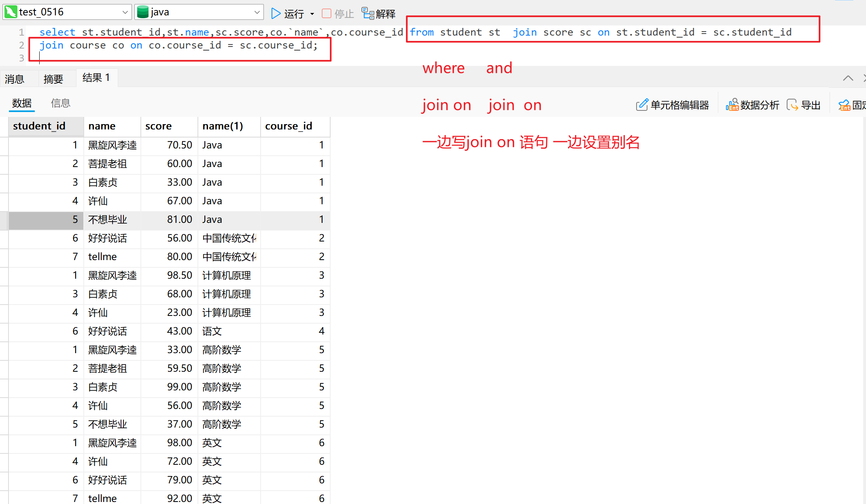Click the score column header
866x504 pixels.
[159, 126]
